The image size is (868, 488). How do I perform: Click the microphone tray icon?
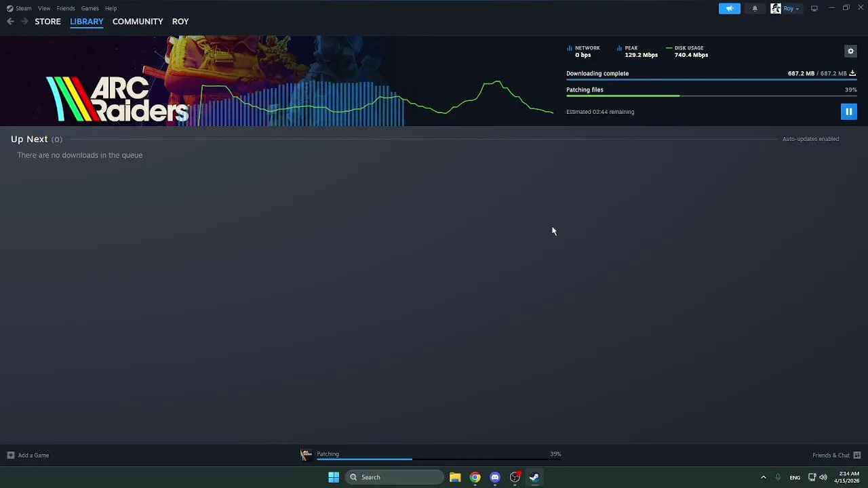click(x=778, y=477)
